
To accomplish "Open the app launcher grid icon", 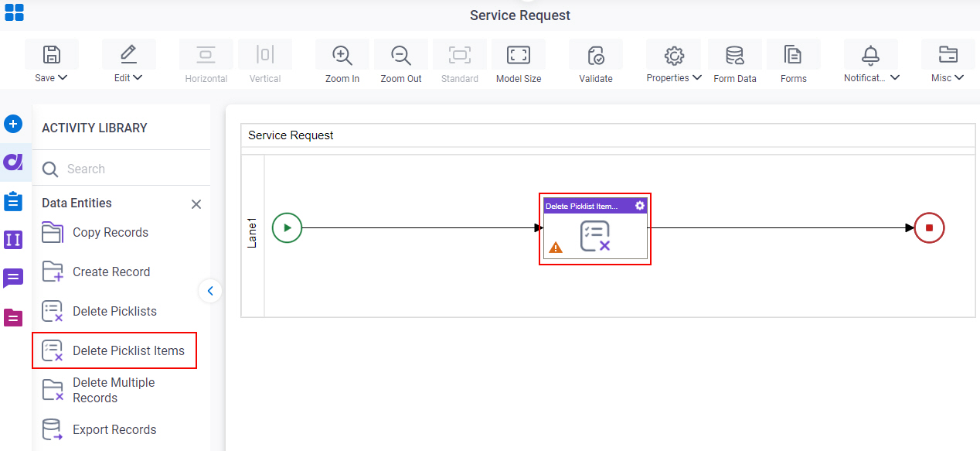I will tap(14, 12).
